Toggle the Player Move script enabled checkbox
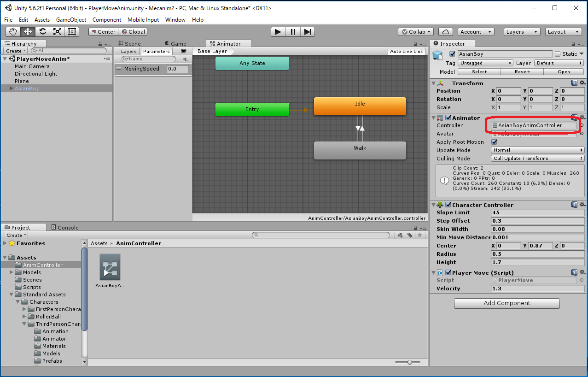 point(448,273)
